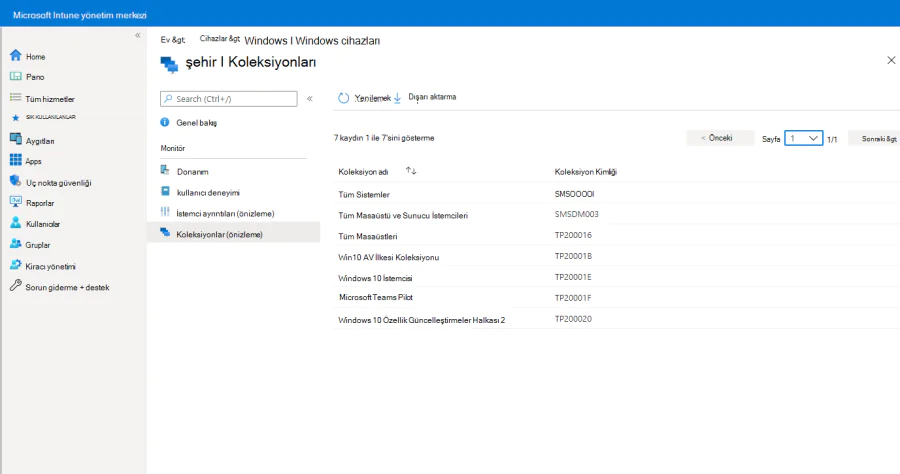Open Gruplar in the sidebar

[x=38, y=245]
